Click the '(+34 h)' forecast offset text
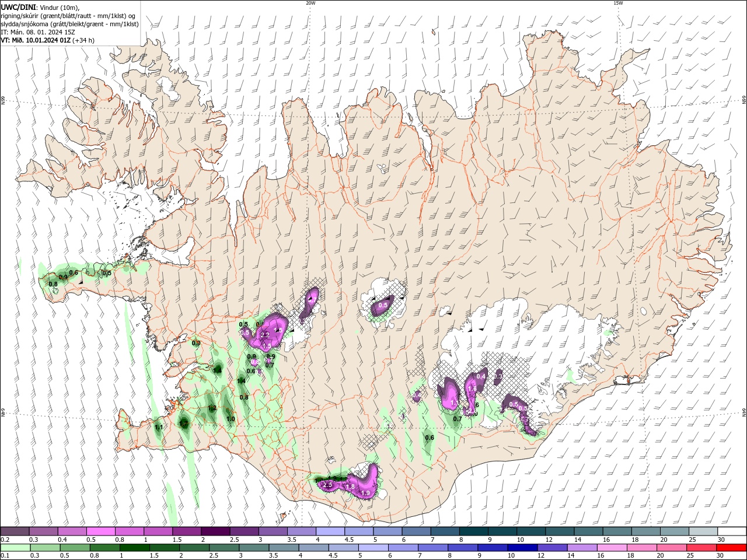 click(83, 40)
